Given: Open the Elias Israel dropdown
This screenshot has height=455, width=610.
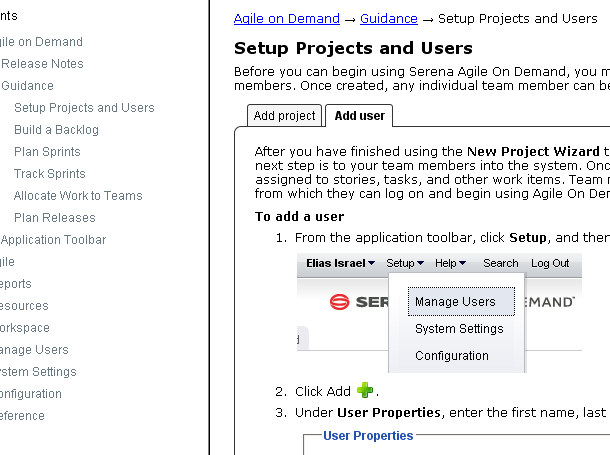Looking at the screenshot, I should [340, 263].
